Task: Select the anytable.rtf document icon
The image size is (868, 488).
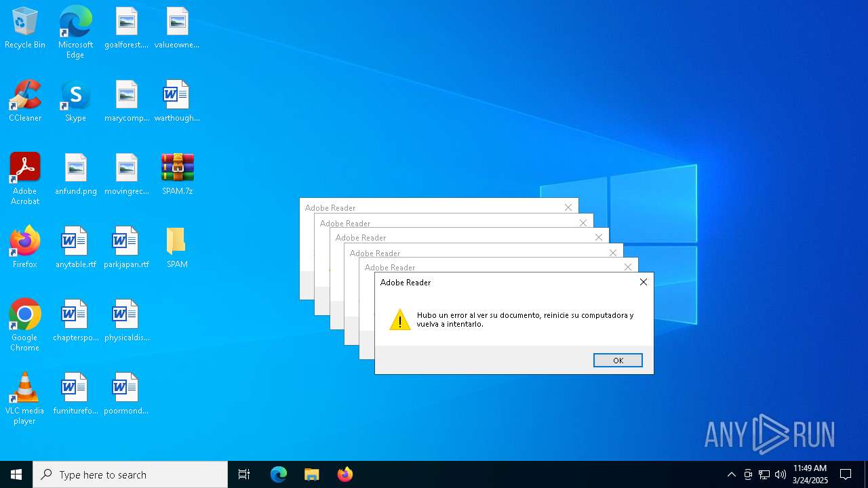Action: point(75,248)
